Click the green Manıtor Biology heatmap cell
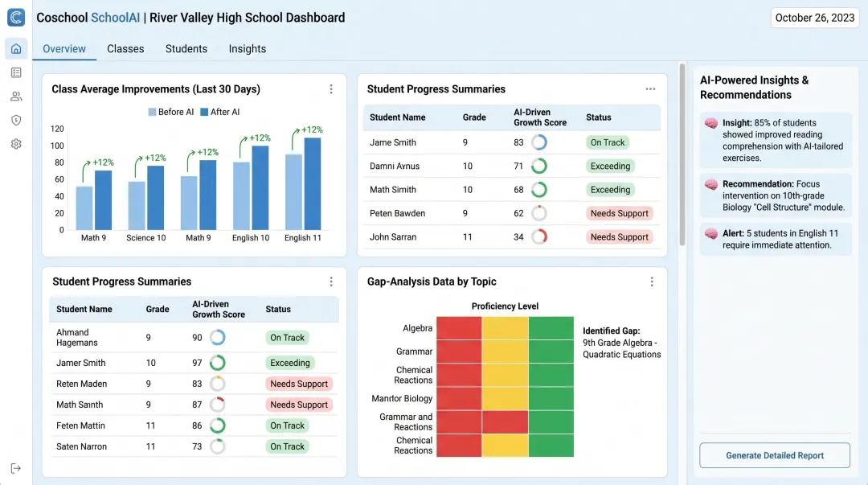The width and height of the screenshot is (868, 485). tap(551, 398)
